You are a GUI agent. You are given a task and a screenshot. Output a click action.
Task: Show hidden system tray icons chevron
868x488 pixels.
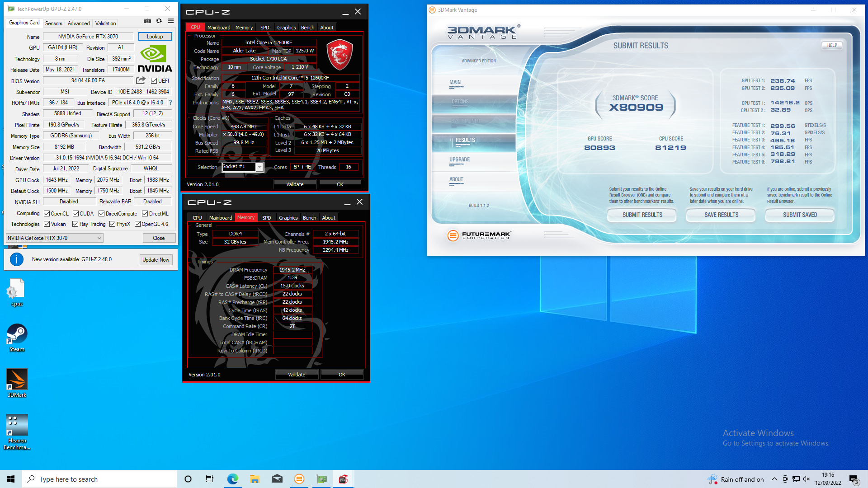tap(774, 479)
